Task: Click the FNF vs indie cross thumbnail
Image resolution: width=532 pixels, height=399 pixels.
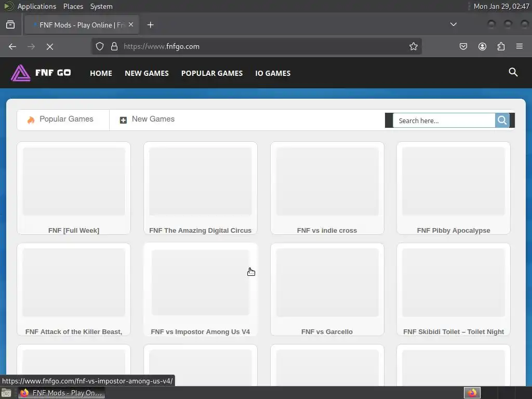Action: pos(327,181)
